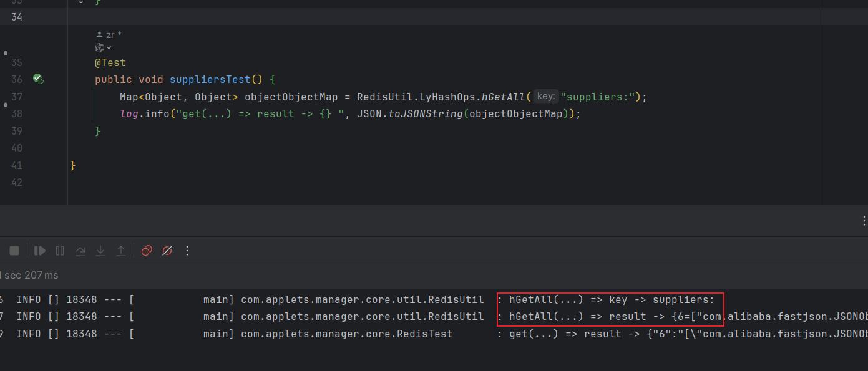Click the 'key:' parameter hint
Image resolution: width=868 pixels, height=371 pixels.
click(545, 97)
